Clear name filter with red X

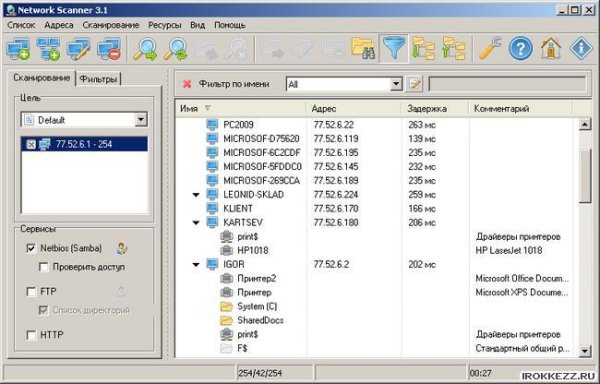pos(187,84)
